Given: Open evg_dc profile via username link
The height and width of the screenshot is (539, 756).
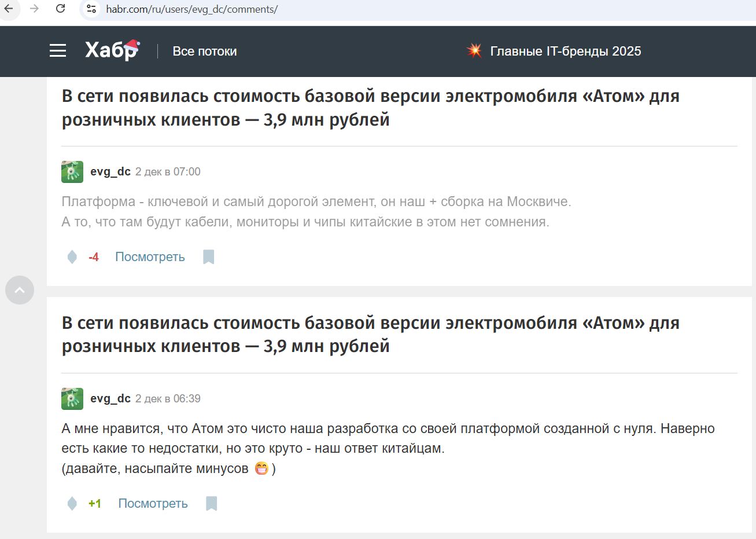Looking at the screenshot, I should 111,171.
